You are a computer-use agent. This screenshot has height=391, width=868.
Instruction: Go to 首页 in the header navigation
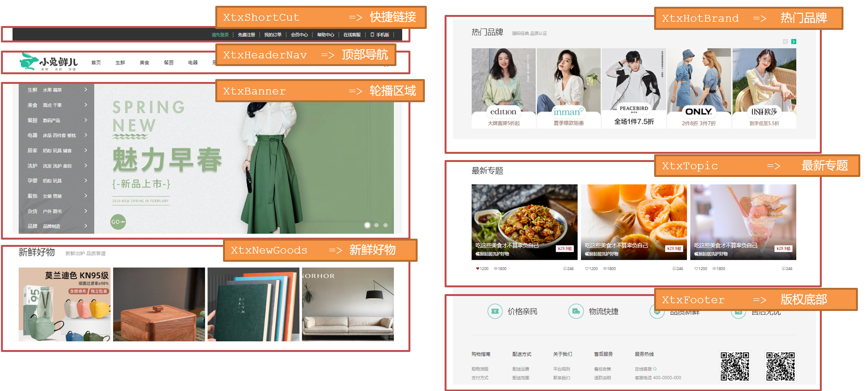(96, 63)
